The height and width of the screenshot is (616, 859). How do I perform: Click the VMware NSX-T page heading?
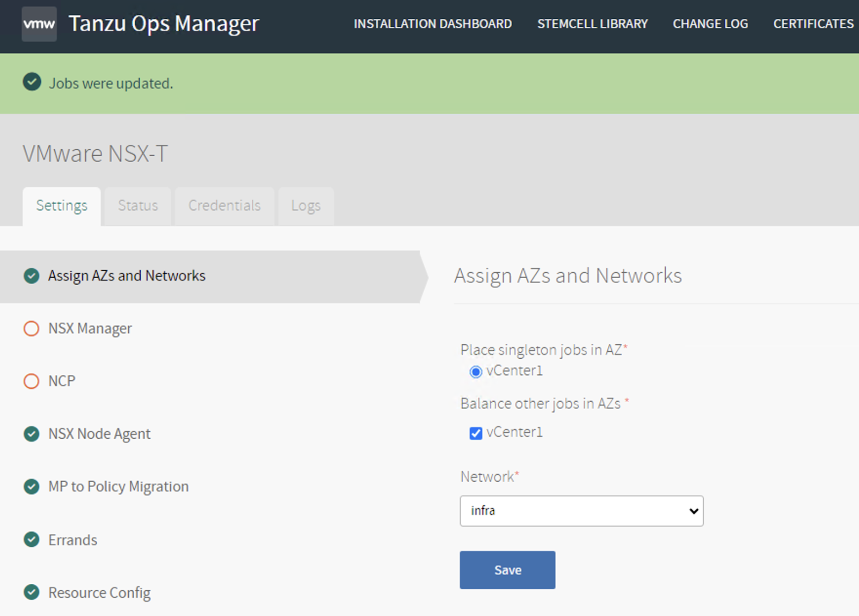[95, 154]
